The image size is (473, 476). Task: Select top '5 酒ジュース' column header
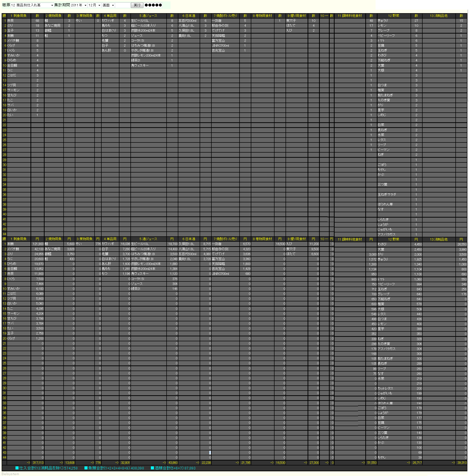click(148, 16)
